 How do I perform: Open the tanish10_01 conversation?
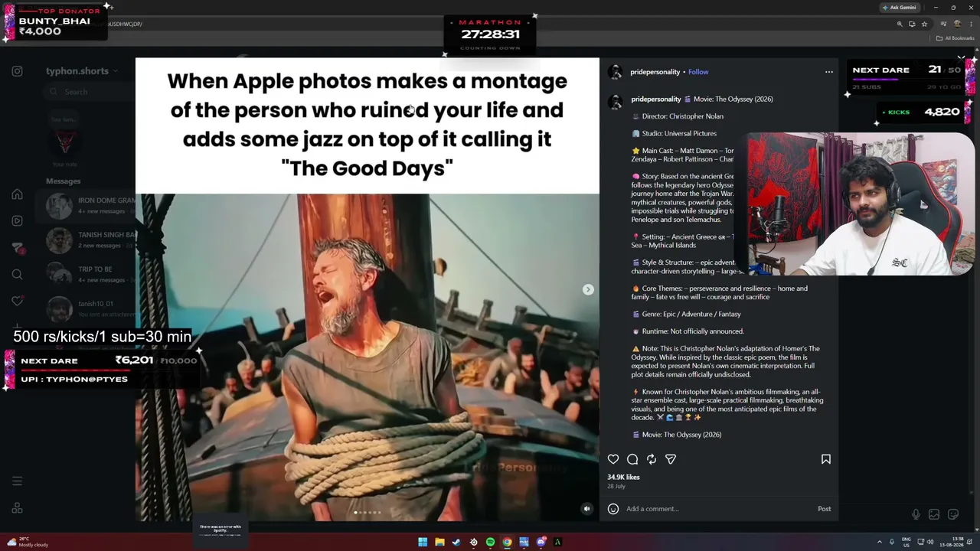point(85,308)
